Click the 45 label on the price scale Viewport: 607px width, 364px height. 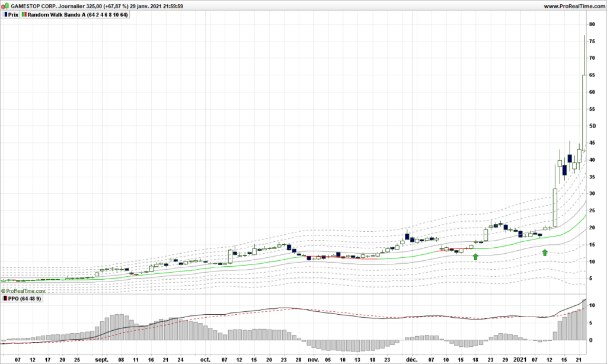point(592,143)
